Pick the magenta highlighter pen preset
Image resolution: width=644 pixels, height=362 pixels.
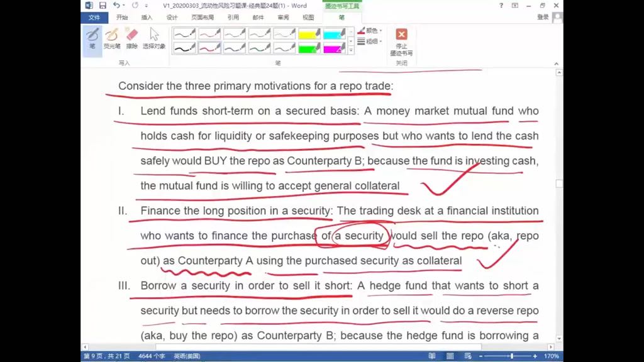click(x=335, y=48)
